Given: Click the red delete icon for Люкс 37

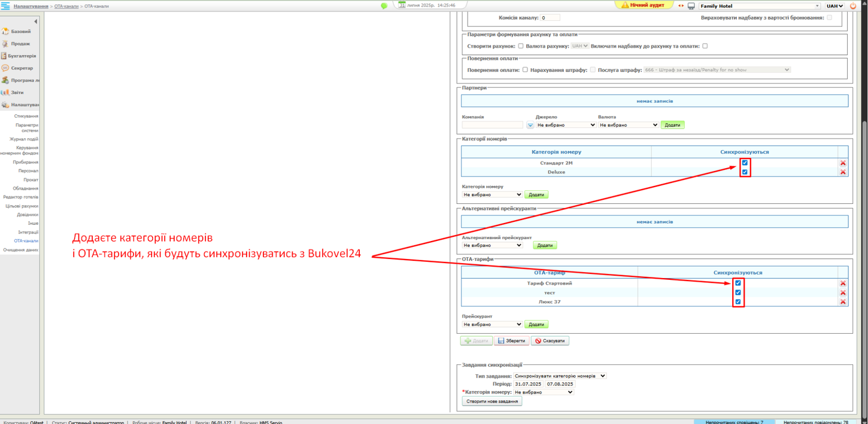Looking at the screenshot, I should tap(843, 301).
